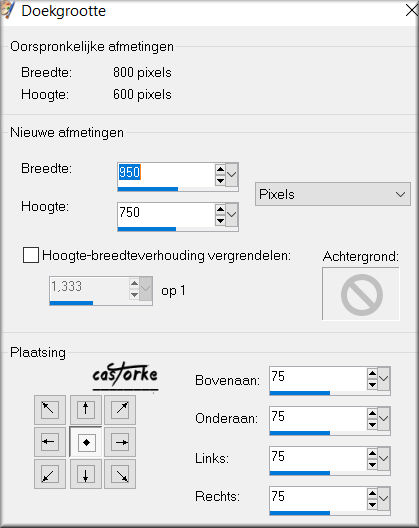Select bottom-left placement arrow
The image size is (419, 528).
(50, 474)
